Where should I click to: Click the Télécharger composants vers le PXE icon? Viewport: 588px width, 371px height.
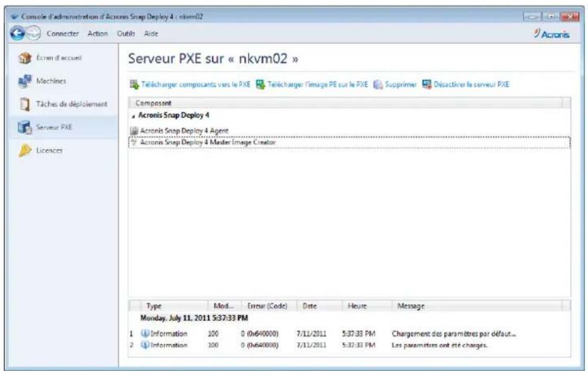pyautogui.click(x=134, y=84)
